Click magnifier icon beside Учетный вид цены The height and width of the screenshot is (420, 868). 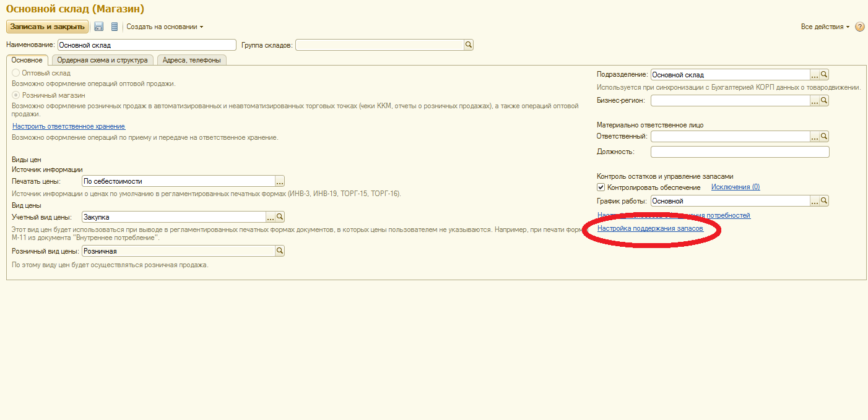[x=280, y=216]
